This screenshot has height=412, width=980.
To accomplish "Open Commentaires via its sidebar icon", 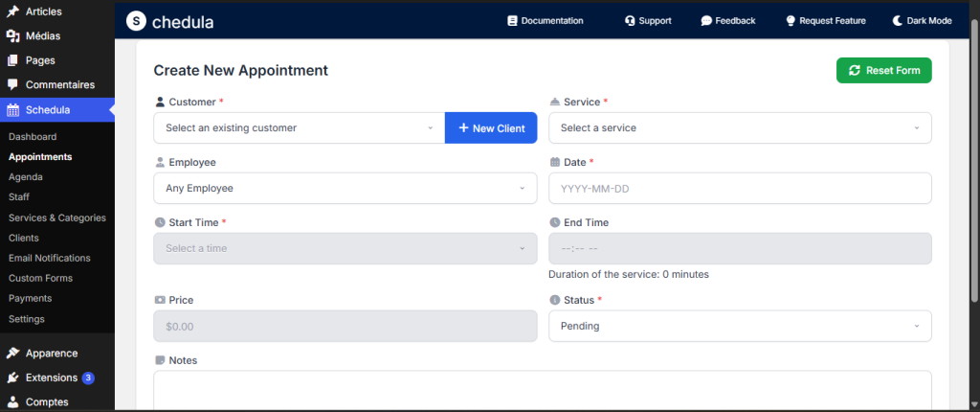I will coord(12,84).
